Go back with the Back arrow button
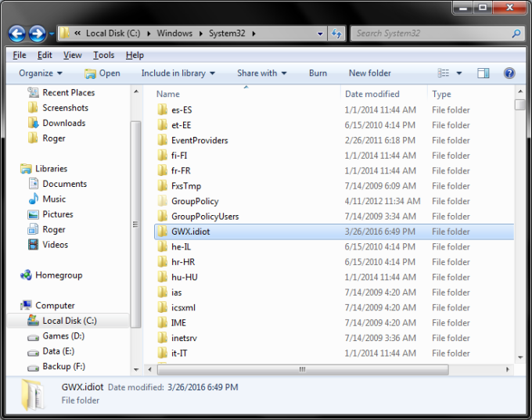This screenshot has height=420, width=532. pyautogui.click(x=16, y=34)
